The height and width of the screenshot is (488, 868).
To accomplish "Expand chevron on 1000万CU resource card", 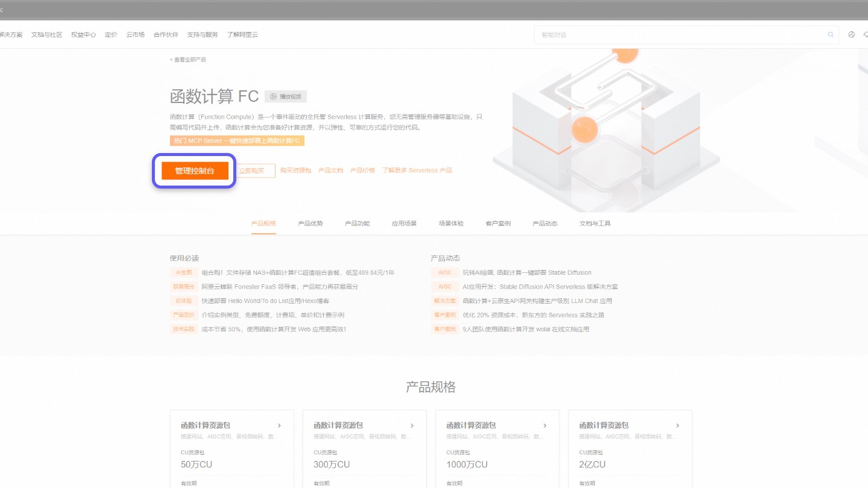I will coord(545,425).
